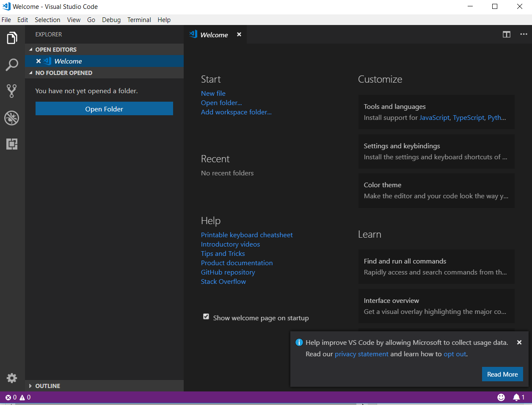
Task: Click the Manage gear icon
Action: [12, 378]
